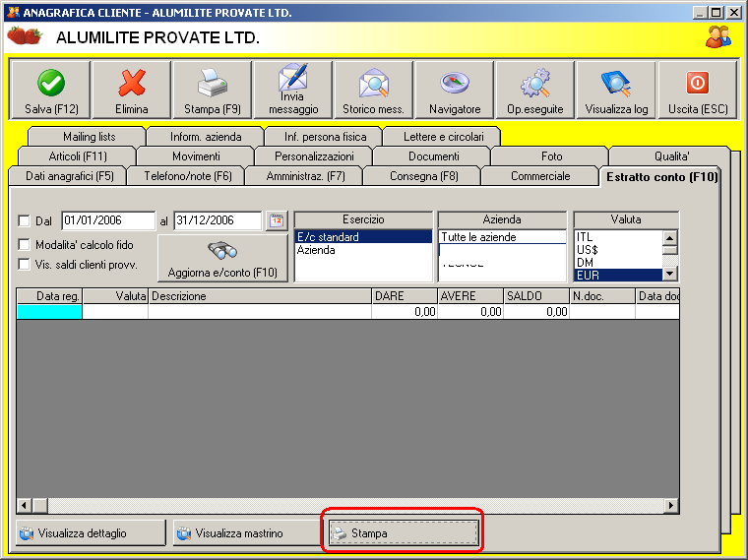Enable the Dal date range checkbox
This screenshot has width=748, height=560.
(x=24, y=220)
